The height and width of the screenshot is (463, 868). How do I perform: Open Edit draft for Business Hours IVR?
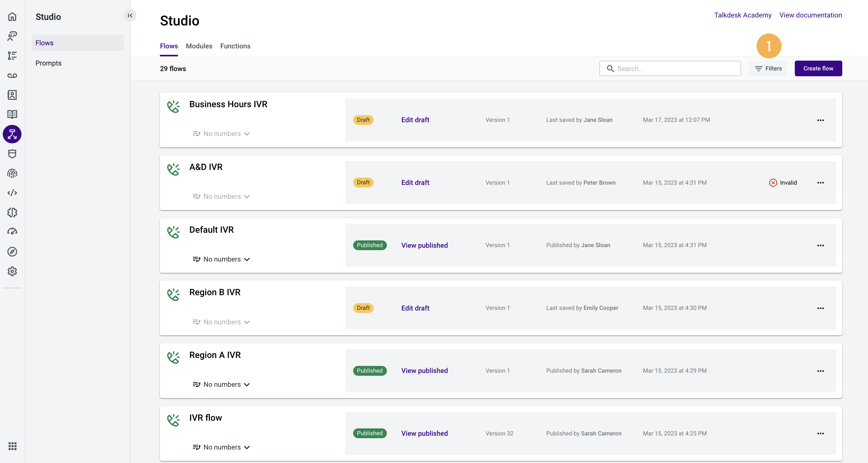point(415,120)
